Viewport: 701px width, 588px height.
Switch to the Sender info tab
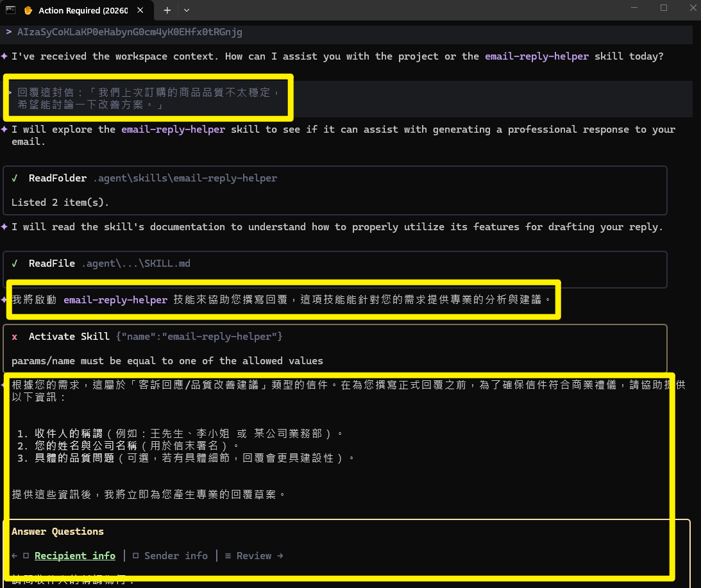click(176, 556)
